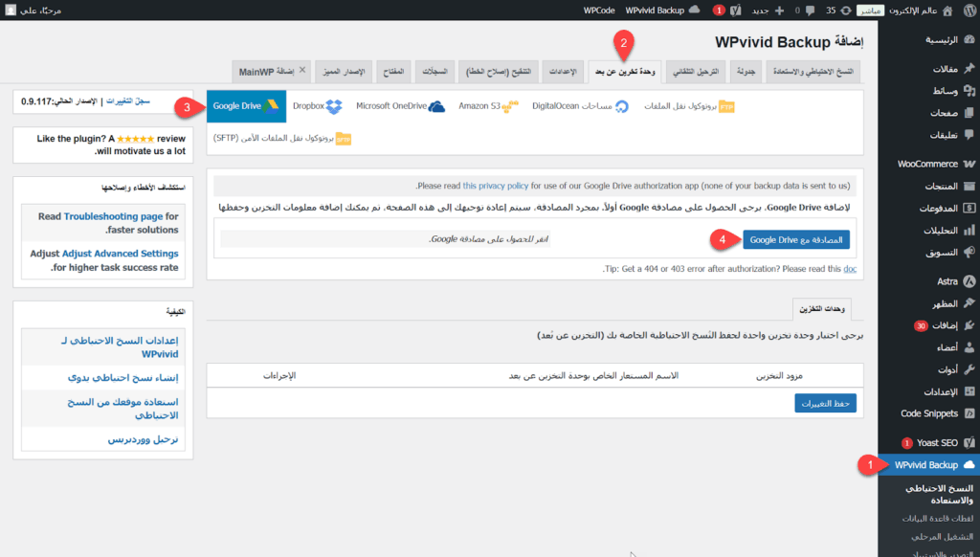The width and height of the screenshot is (980, 557).
Task: Click the updates icon showing 35
Action: [x=846, y=11]
